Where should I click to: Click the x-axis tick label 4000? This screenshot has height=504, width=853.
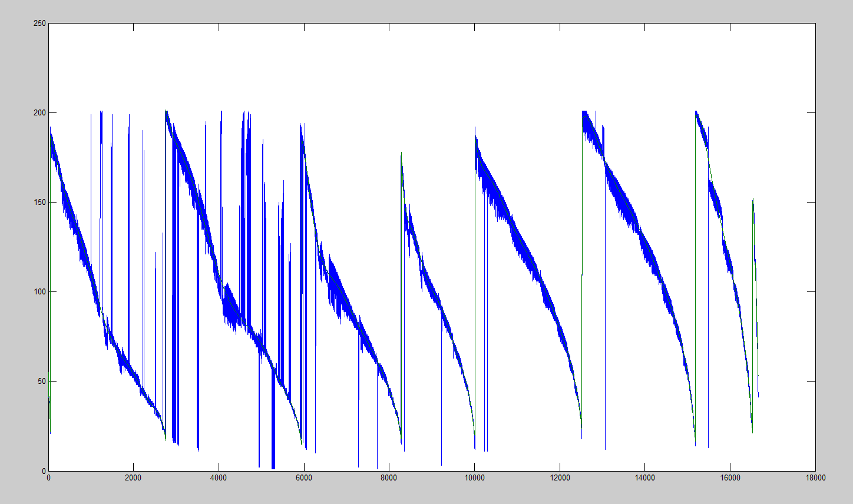(219, 479)
